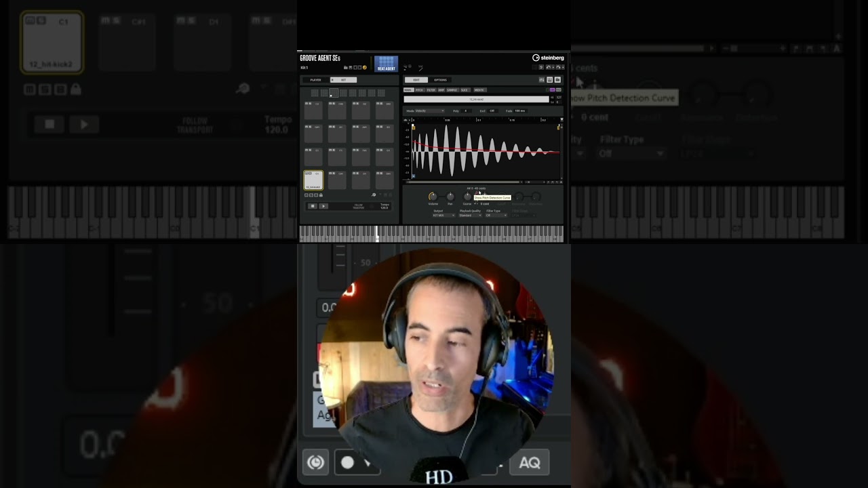
Task: Click the highlighted C1 key on the keyboard
Action: (x=378, y=234)
